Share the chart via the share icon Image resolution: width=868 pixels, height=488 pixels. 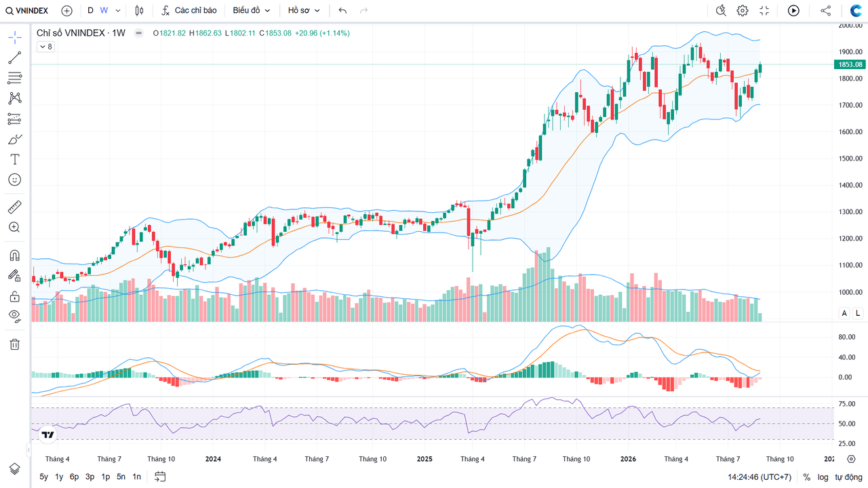click(825, 11)
